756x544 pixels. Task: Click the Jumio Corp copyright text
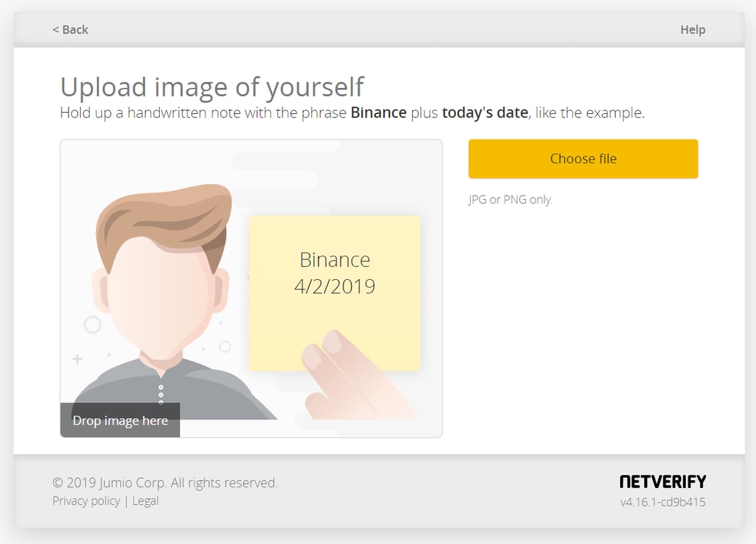pyautogui.click(x=165, y=483)
